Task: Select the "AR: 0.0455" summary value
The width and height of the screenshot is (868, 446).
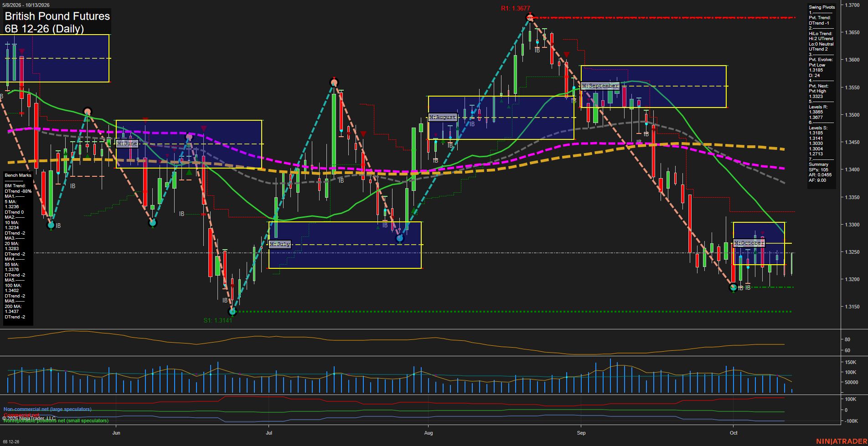Action: point(820,175)
